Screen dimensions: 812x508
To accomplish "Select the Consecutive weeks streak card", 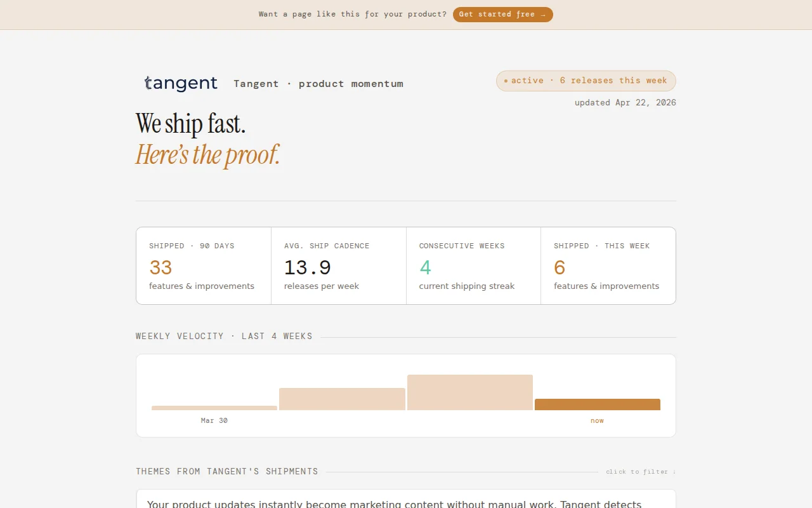I will click(x=473, y=265).
